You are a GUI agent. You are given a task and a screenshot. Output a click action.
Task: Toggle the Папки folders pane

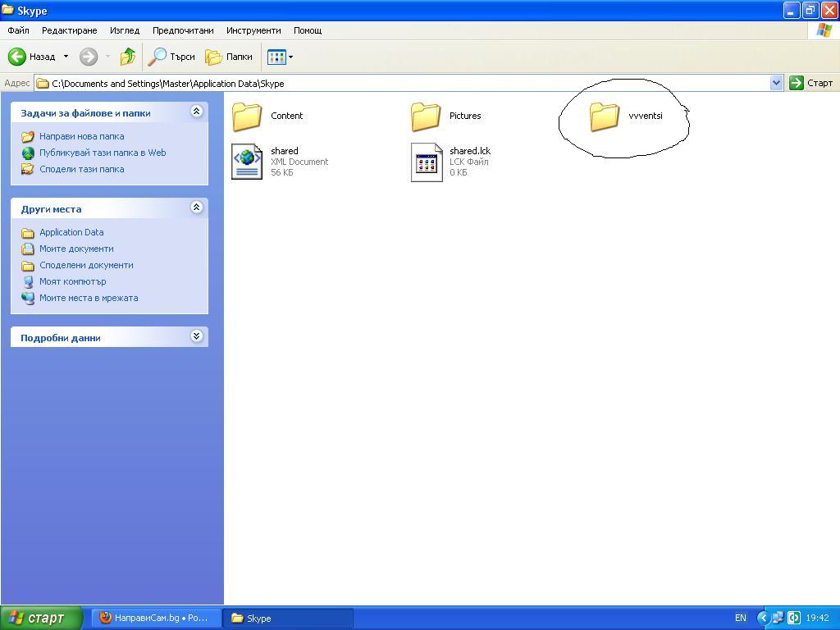[230, 57]
